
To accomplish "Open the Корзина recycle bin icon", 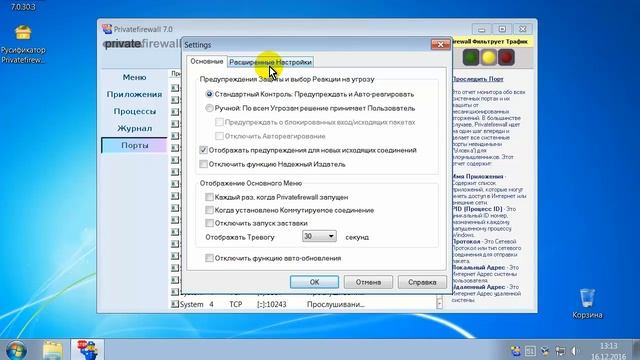I will [587, 303].
